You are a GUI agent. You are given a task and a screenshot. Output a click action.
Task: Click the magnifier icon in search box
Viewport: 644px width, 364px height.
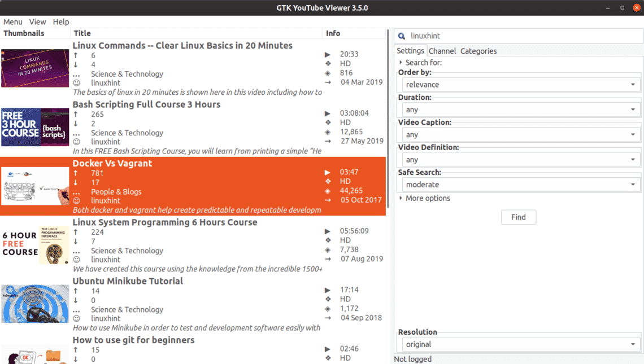coord(401,36)
